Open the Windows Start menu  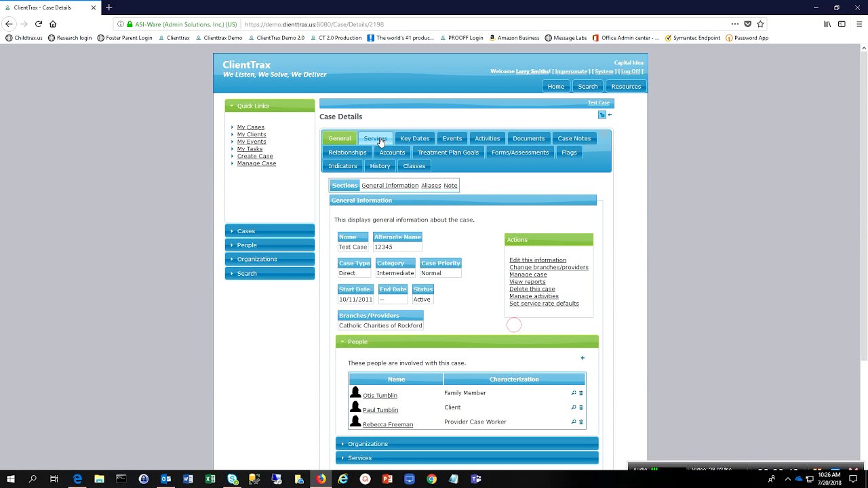click(11, 479)
